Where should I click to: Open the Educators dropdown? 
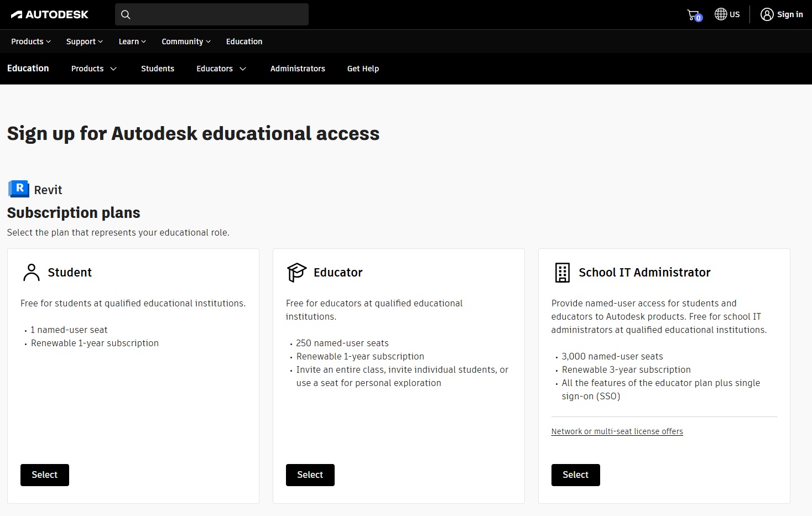pyautogui.click(x=221, y=69)
